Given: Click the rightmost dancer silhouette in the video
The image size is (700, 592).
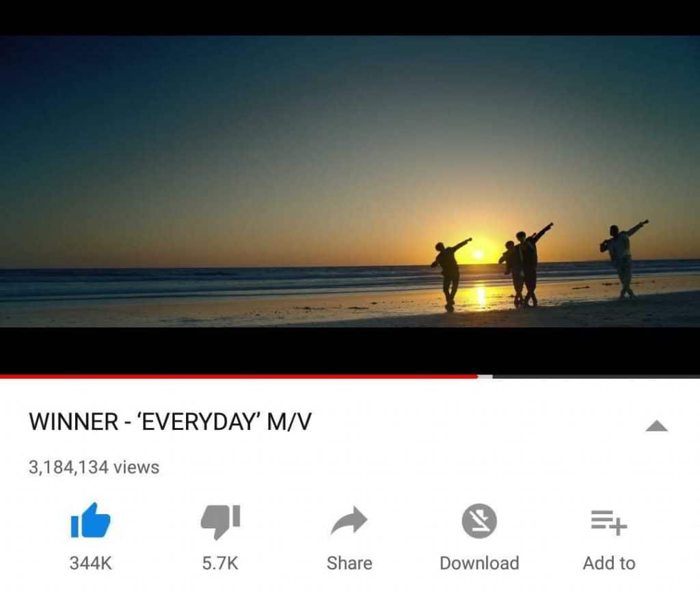Looking at the screenshot, I should click(x=623, y=259).
